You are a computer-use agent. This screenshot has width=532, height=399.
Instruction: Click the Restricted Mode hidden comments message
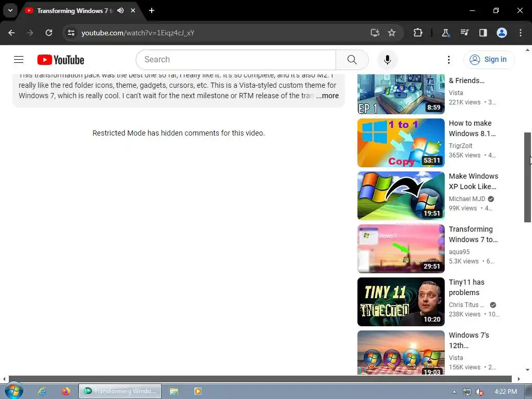(179, 133)
